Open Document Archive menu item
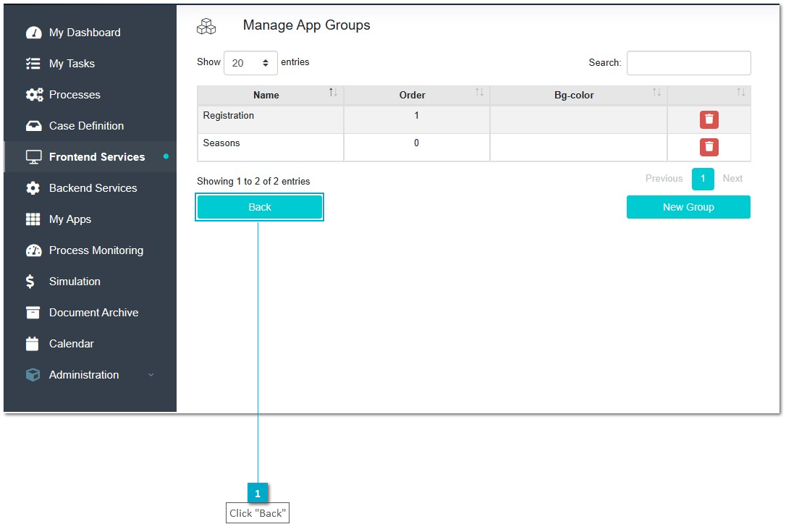The image size is (786, 532). coord(94,313)
